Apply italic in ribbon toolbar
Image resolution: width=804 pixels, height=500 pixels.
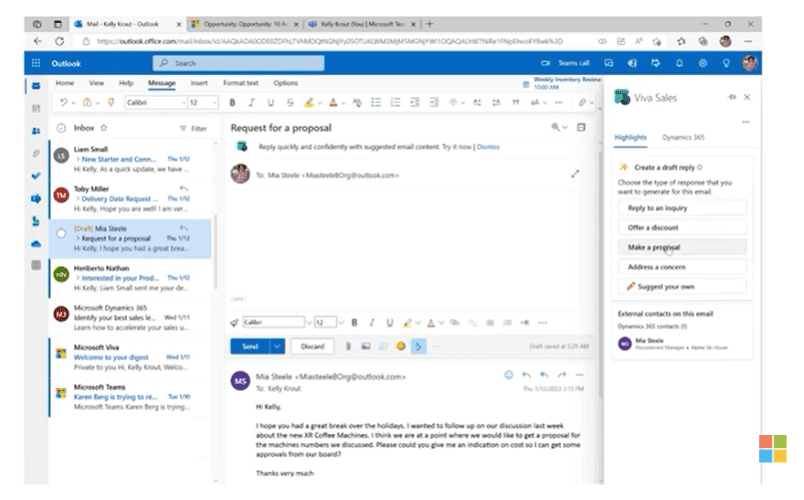pyautogui.click(x=251, y=103)
